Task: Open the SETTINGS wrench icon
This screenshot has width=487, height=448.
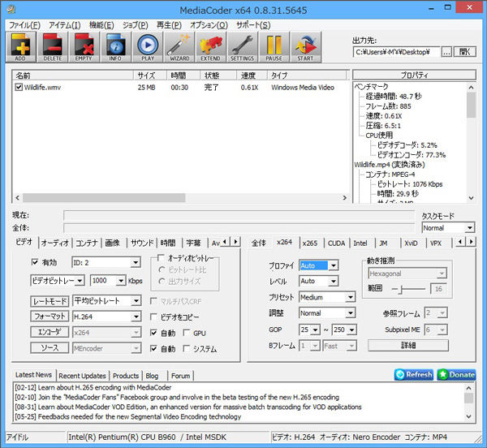Action: pyautogui.click(x=243, y=47)
